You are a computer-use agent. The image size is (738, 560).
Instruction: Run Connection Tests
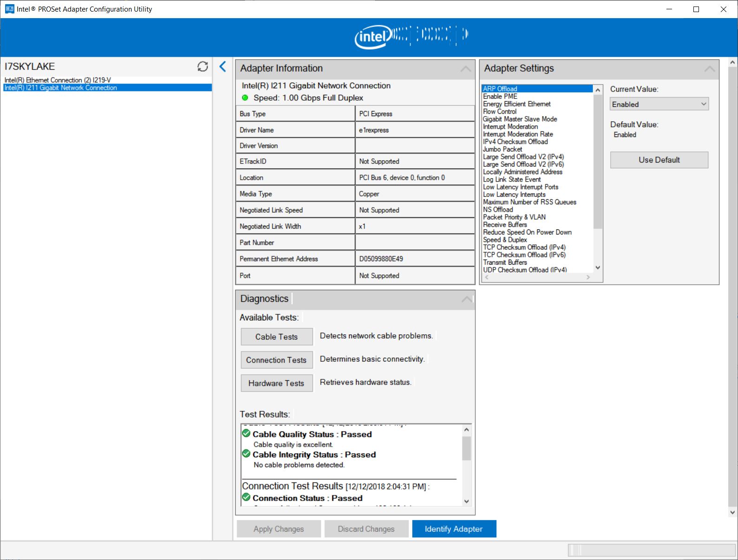tap(277, 360)
